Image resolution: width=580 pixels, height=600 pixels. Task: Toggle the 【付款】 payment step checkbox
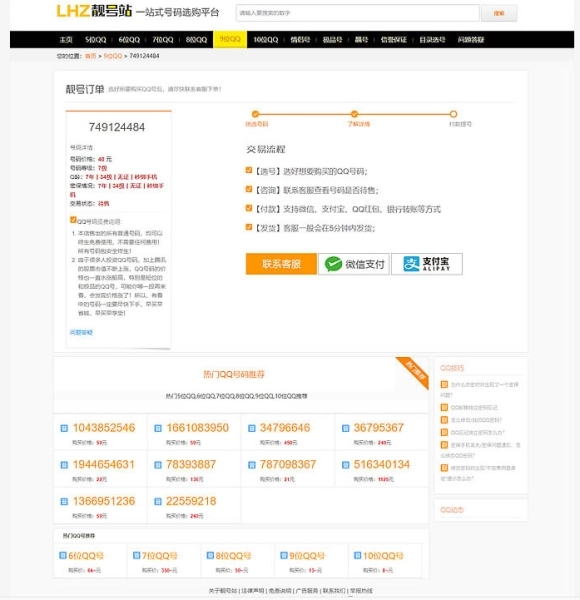pos(249,208)
